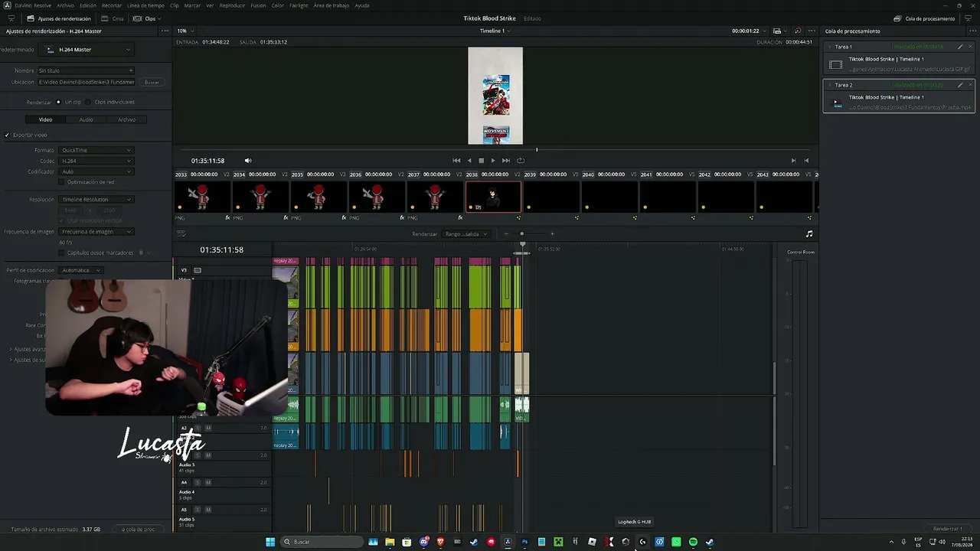
Task: Click the bypass color grades icon in viewer
Action: pos(797,31)
